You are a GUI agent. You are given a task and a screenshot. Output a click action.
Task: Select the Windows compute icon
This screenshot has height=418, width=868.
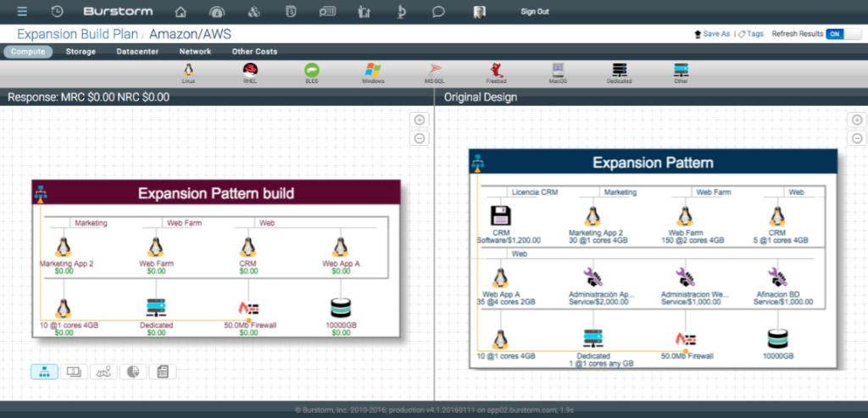tap(373, 71)
